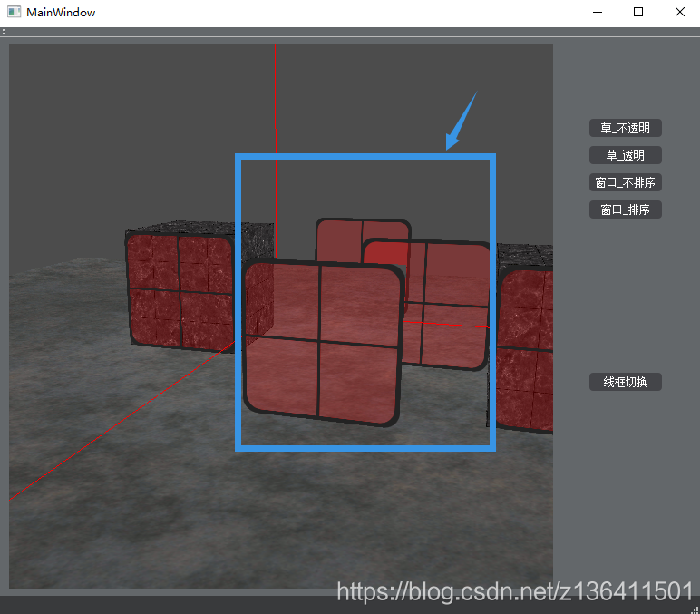Image resolution: width=700 pixels, height=614 pixels.
Task: Minimize the MainWindow window
Action: [x=598, y=12]
